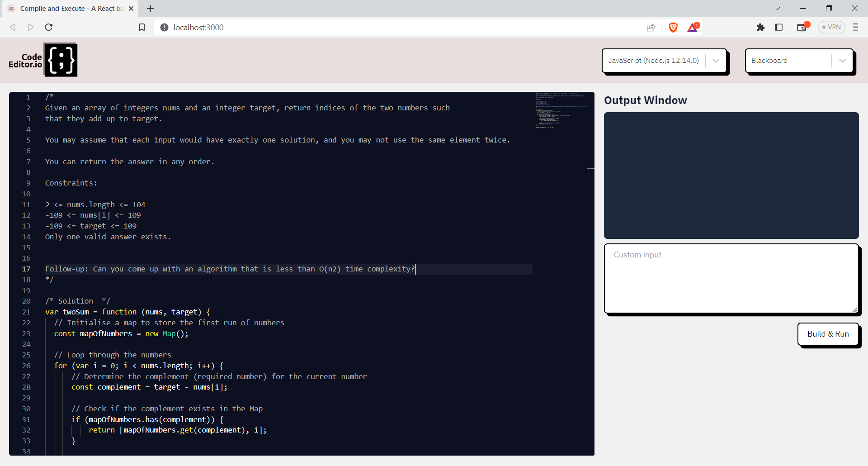Bookmark the page via the star icon

pyautogui.click(x=142, y=27)
